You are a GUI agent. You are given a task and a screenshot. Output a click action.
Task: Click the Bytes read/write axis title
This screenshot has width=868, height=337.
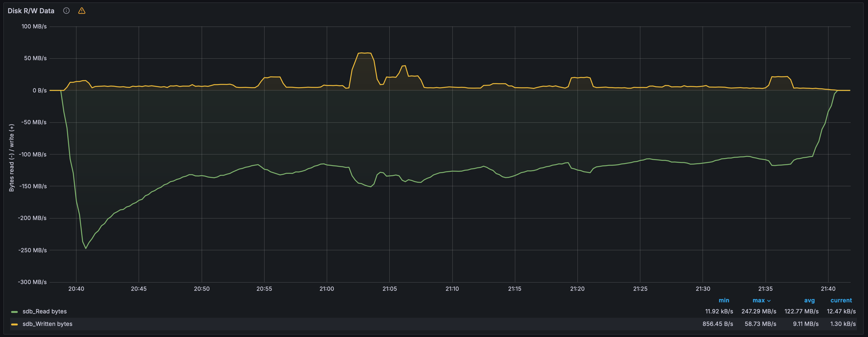[12, 158]
